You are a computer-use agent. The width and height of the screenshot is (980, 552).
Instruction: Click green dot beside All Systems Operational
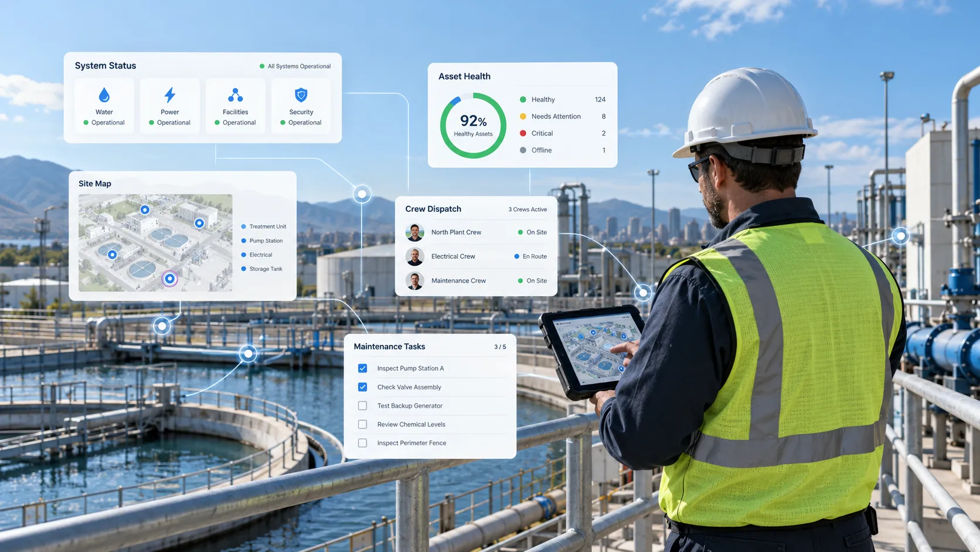262,66
